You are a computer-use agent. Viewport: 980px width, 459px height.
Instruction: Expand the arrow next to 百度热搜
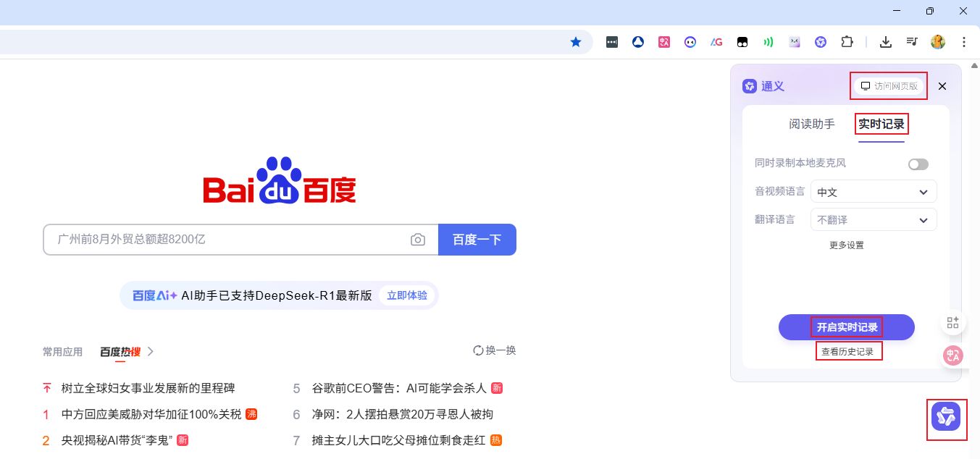(151, 352)
